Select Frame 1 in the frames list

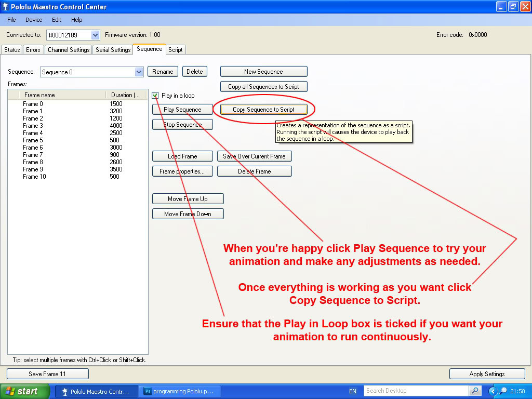click(33, 111)
